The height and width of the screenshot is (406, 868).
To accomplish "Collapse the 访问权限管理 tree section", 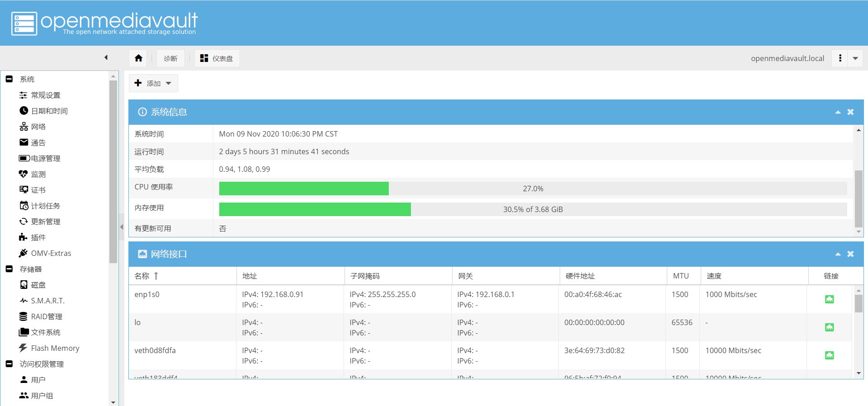I will pyautogui.click(x=9, y=364).
